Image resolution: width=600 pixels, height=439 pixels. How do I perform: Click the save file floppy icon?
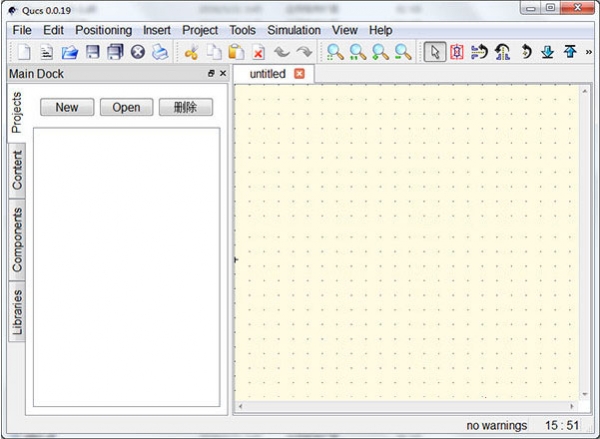[x=93, y=52]
